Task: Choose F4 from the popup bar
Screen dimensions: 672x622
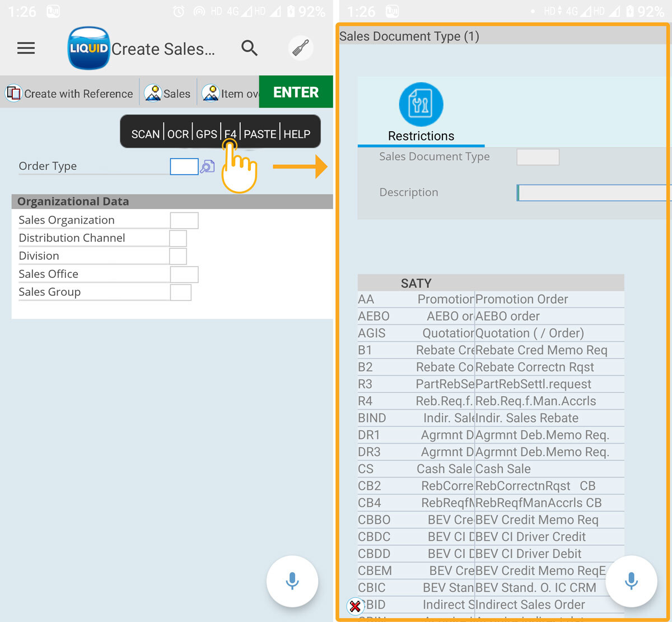Action: [230, 134]
